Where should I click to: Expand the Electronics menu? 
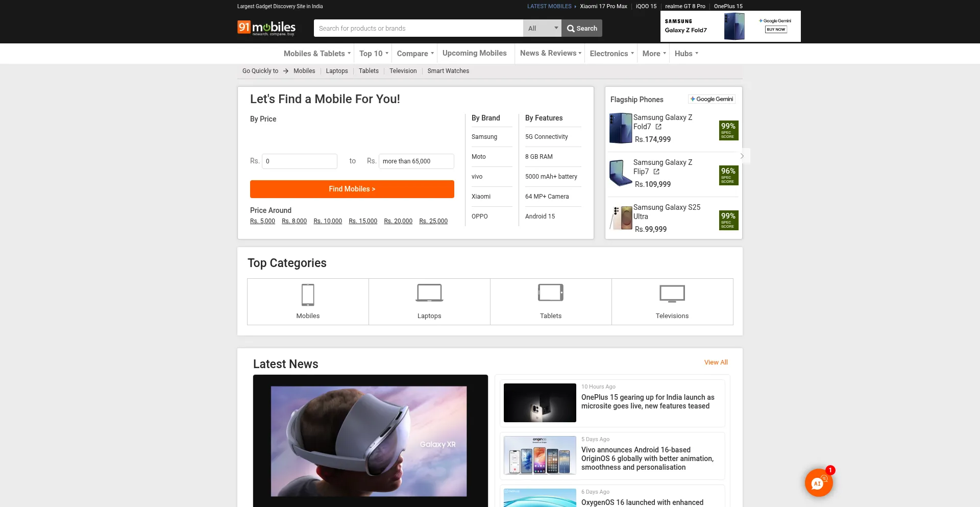[611, 54]
